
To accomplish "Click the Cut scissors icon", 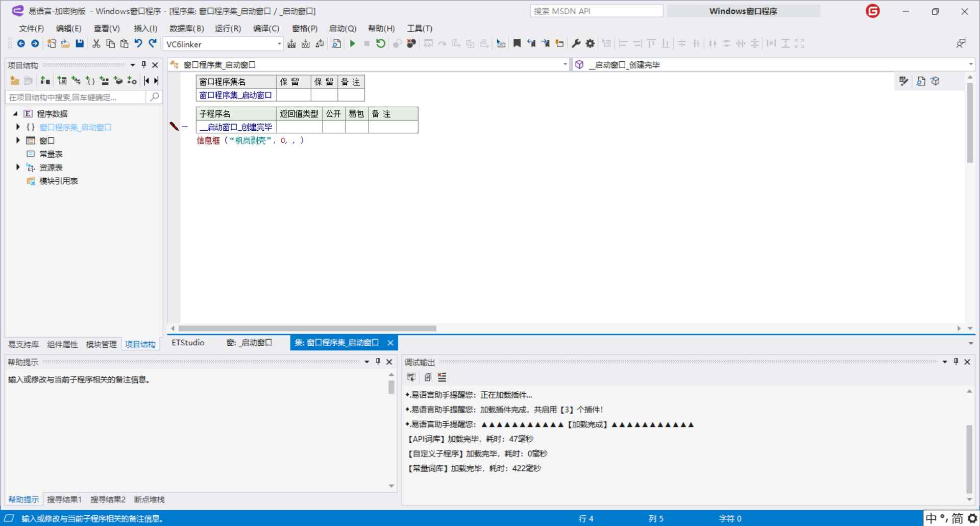I will click(x=96, y=44).
